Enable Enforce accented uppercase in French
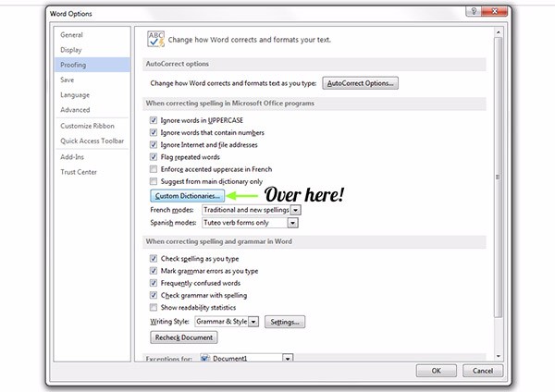 (154, 169)
